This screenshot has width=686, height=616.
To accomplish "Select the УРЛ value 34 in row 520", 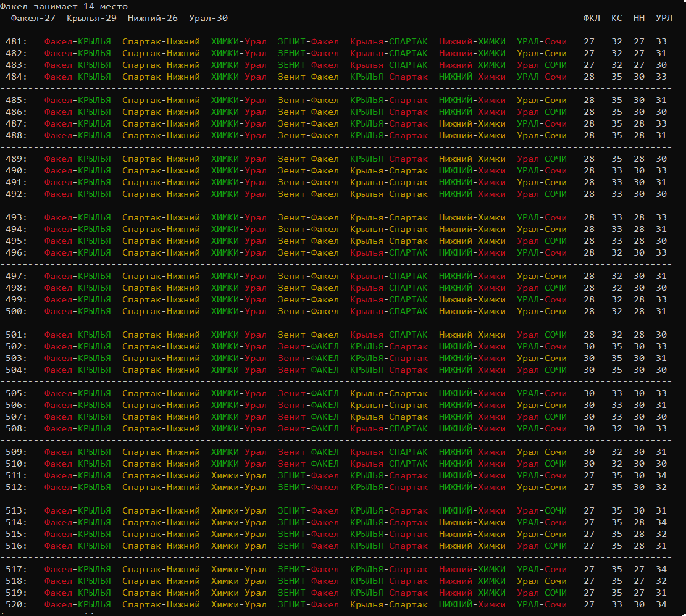I will click(x=661, y=605).
